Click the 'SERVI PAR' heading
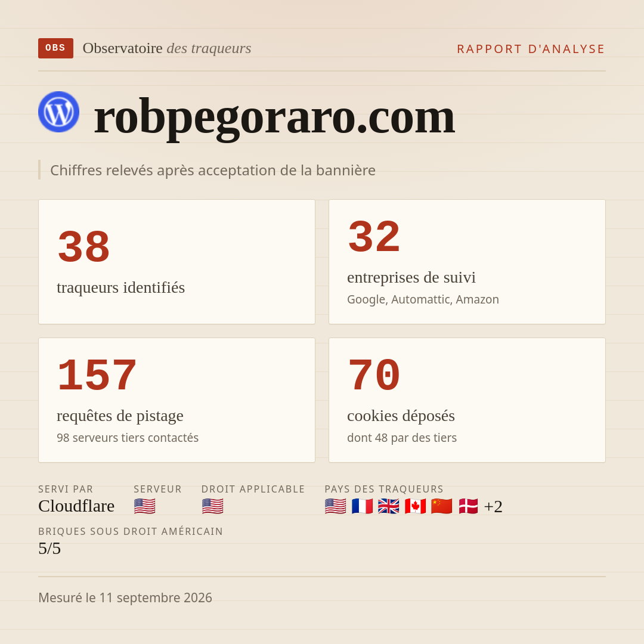644x644 pixels. click(66, 489)
